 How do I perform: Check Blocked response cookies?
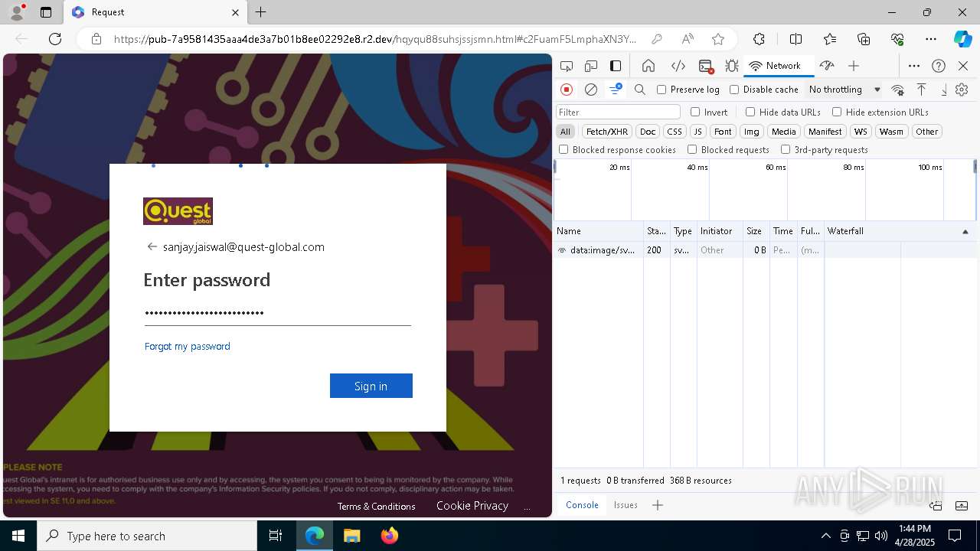tap(563, 150)
